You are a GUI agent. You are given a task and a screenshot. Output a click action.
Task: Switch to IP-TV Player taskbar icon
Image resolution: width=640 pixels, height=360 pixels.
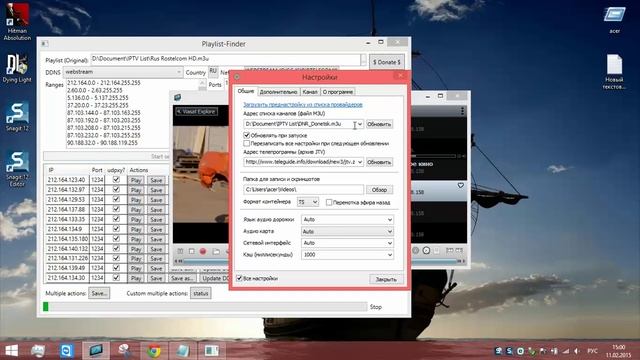click(96, 351)
